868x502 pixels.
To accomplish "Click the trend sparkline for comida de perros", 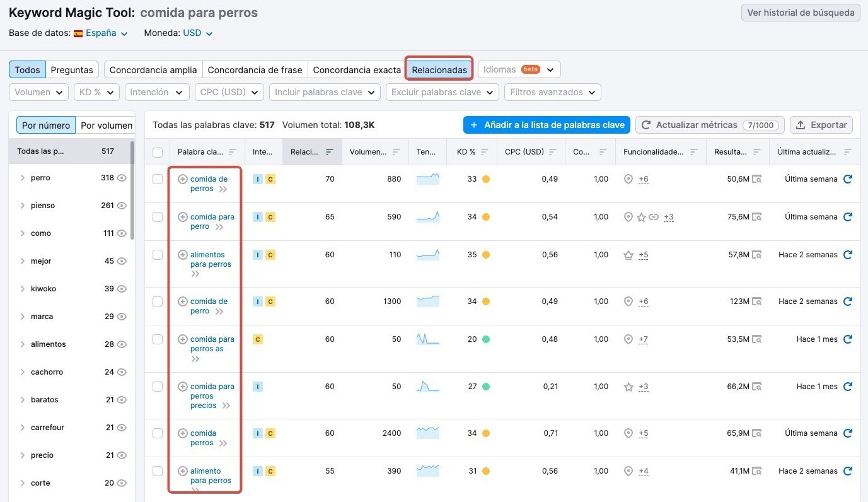I will [x=428, y=179].
